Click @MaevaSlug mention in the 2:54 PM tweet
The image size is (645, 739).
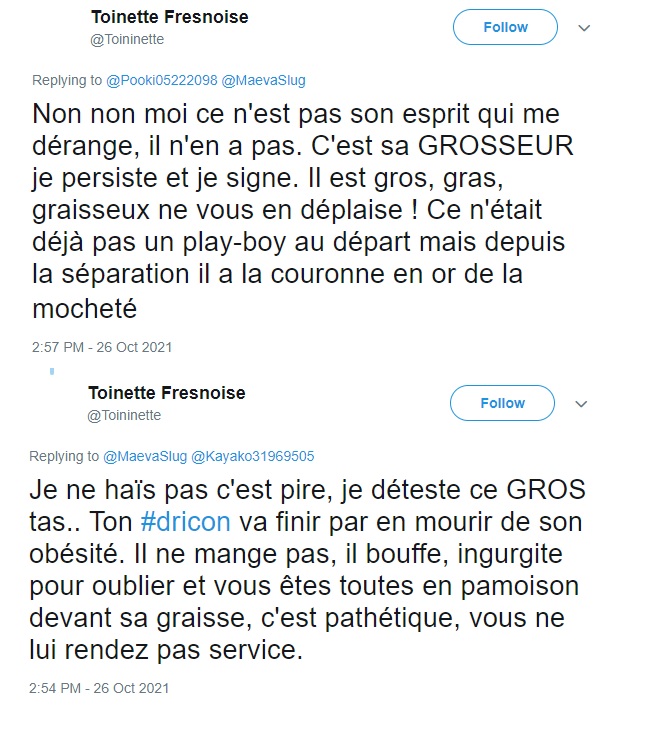154,456
